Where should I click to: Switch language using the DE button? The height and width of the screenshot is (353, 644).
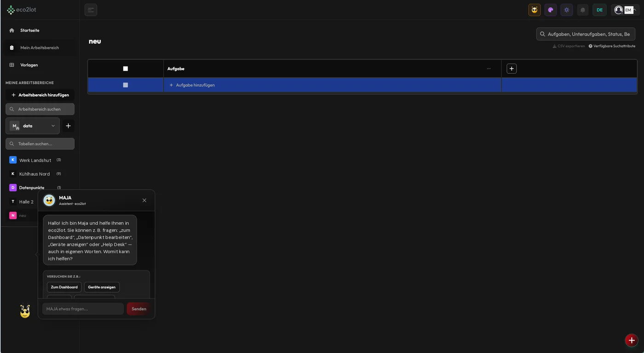(599, 10)
